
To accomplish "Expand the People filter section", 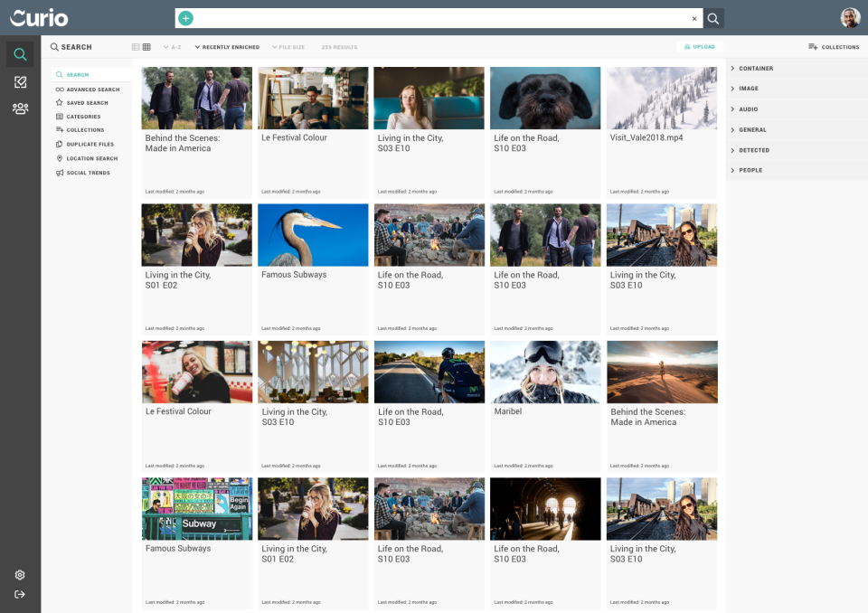I will coord(750,170).
